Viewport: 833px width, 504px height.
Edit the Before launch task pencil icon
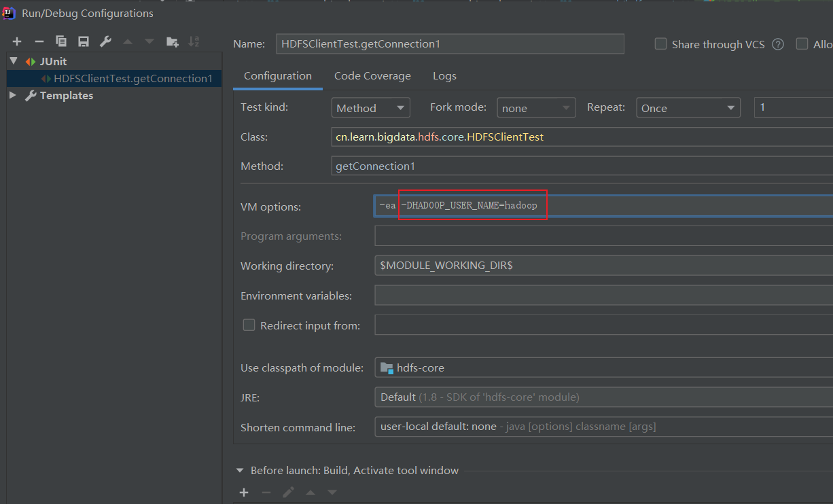tap(288, 492)
